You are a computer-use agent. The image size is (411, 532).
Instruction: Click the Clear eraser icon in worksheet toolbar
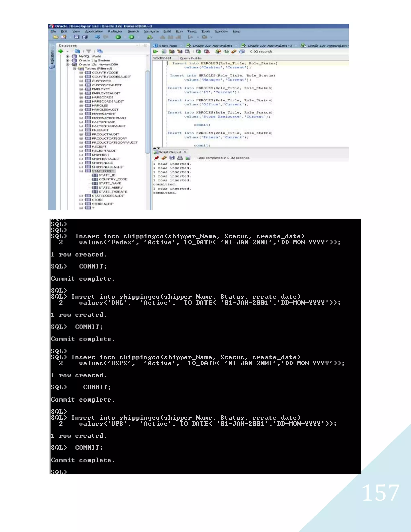(x=234, y=51)
